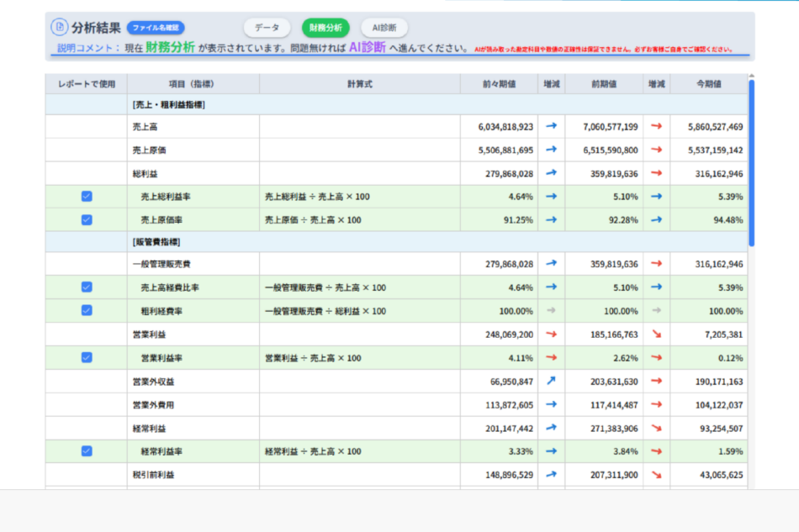Click the value 0.12%
Viewport: 799px width, 532px height.
(x=730, y=358)
